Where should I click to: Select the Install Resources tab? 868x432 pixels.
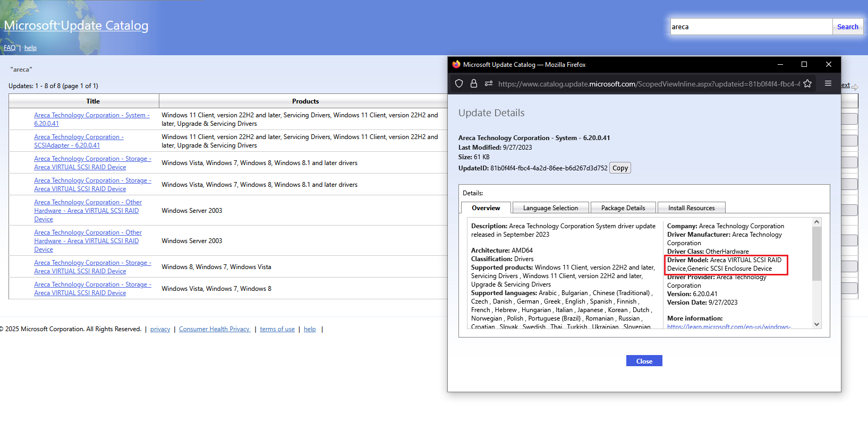tap(691, 208)
